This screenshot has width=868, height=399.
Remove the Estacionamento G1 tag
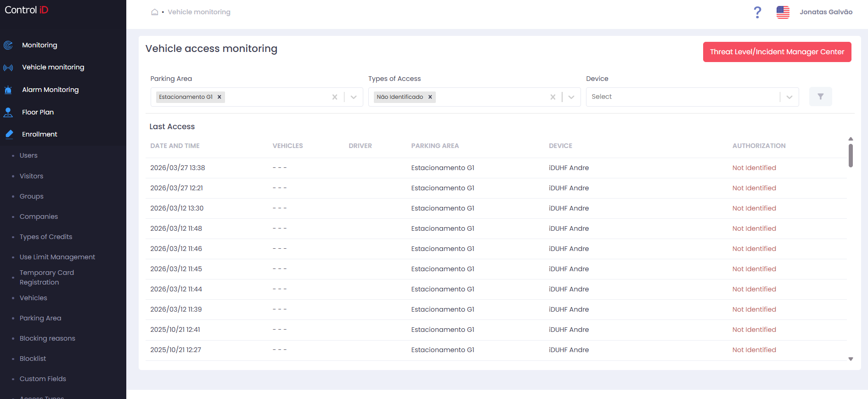pos(220,97)
